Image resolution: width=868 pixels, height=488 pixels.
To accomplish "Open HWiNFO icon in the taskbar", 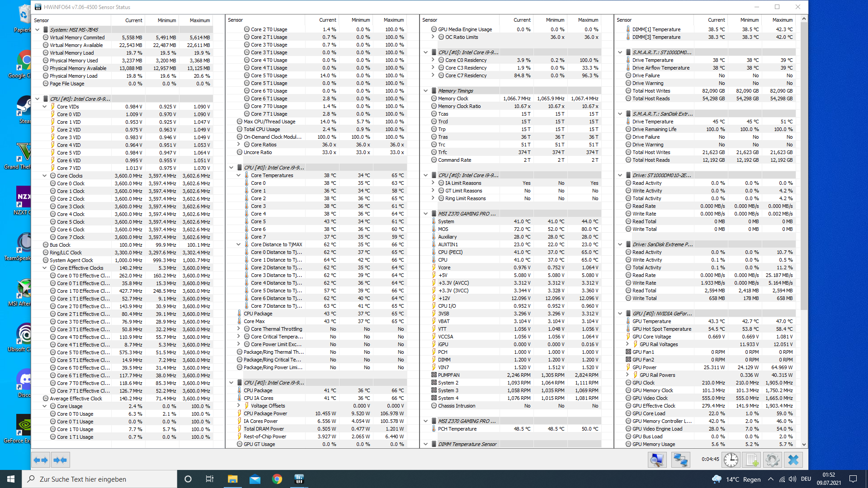I will point(299,479).
